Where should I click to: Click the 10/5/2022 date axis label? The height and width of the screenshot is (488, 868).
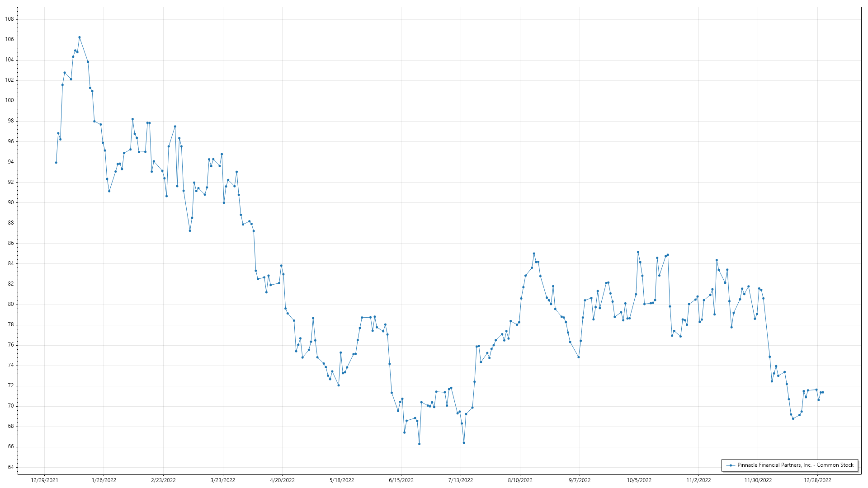(639, 480)
